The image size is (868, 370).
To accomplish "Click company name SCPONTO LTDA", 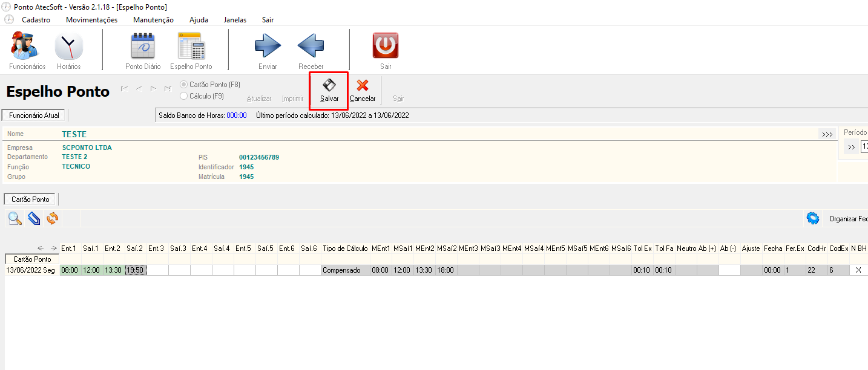I will (x=87, y=148).
